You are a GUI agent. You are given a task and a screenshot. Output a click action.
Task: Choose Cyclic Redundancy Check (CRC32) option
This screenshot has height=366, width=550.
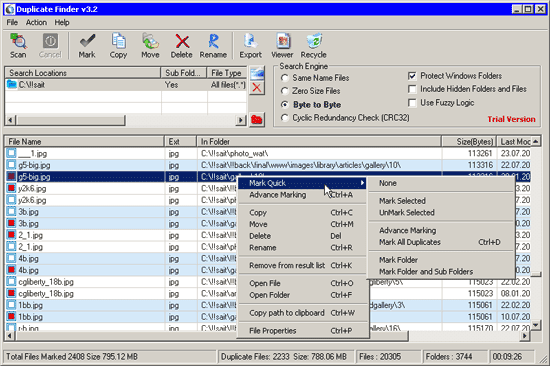pyautogui.click(x=285, y=118)
